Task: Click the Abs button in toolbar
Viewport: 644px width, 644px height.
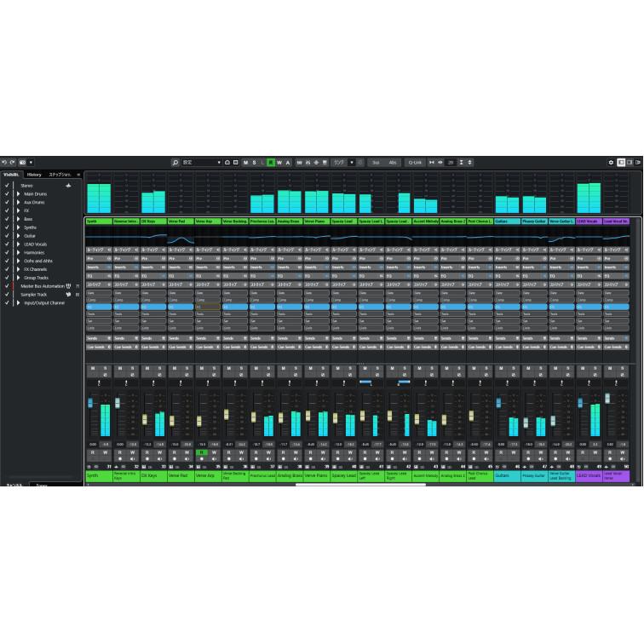Action: (x=393, y=163)
